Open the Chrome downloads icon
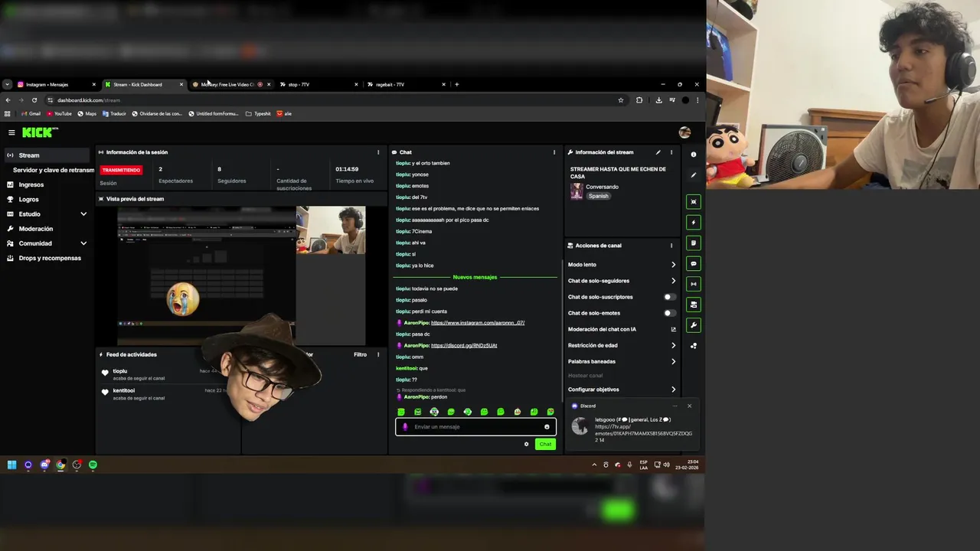 point(658,100)
